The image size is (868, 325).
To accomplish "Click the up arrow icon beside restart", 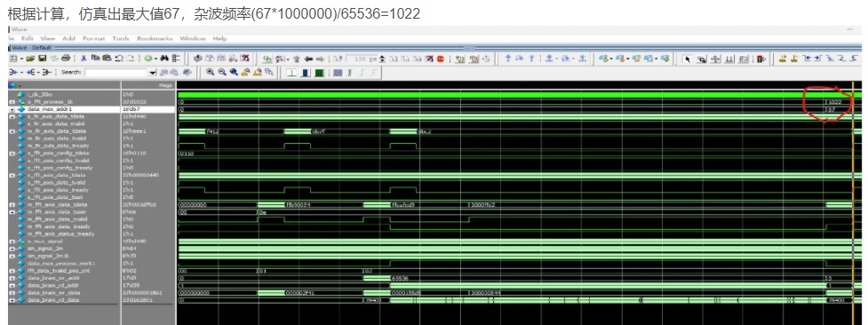I will coord(297,59).
